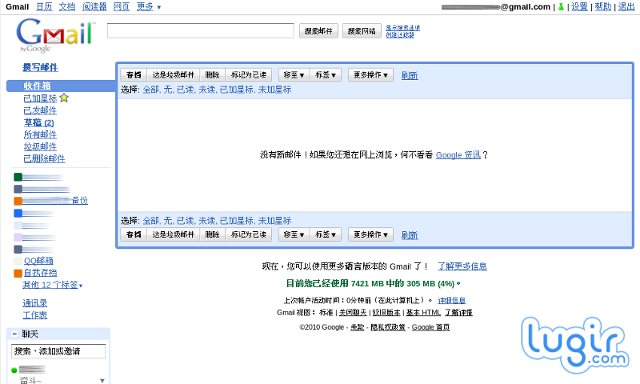Open the Google 资讯 link

click(458, 155)
